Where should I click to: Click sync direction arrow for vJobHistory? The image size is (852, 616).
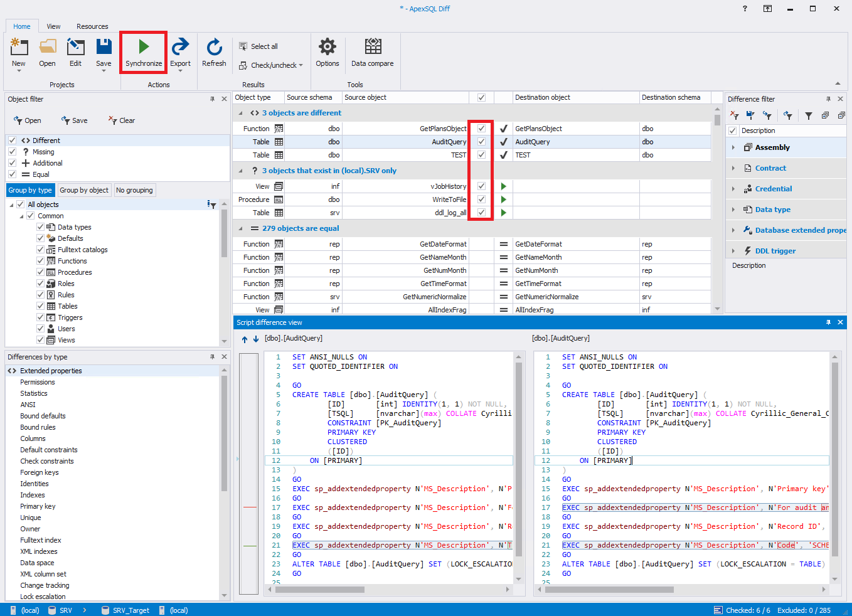click(503, 186)
